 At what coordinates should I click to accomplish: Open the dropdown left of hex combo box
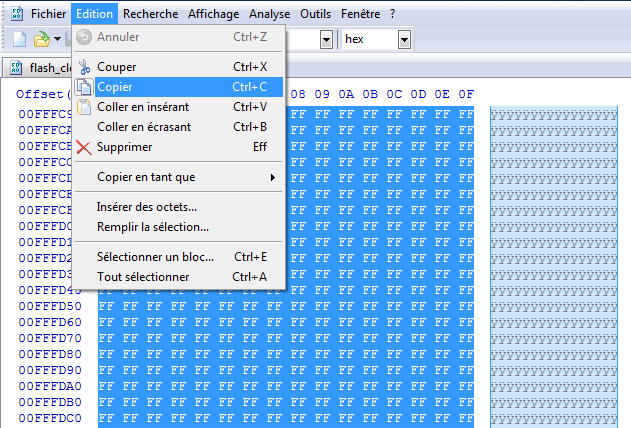point(326,40)
